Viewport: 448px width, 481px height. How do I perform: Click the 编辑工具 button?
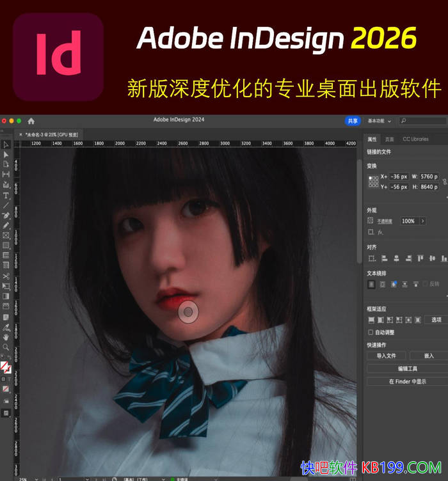408,368
